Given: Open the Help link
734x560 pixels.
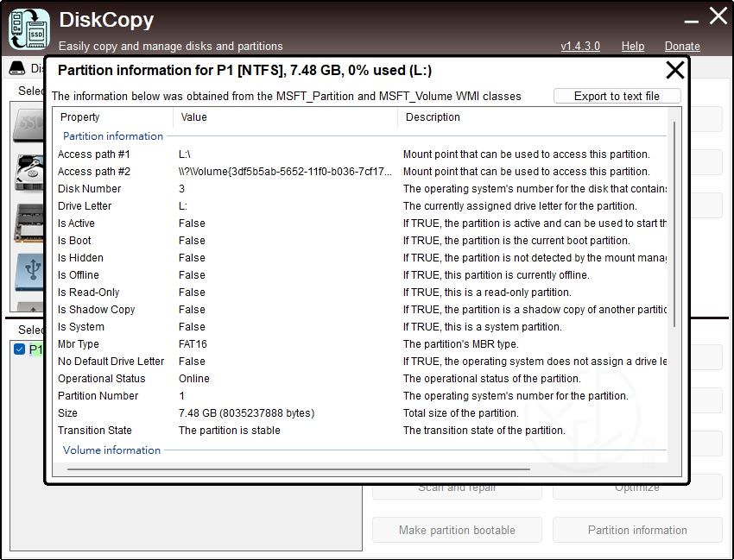Looking at the screenshot, I should pos(632,46).
